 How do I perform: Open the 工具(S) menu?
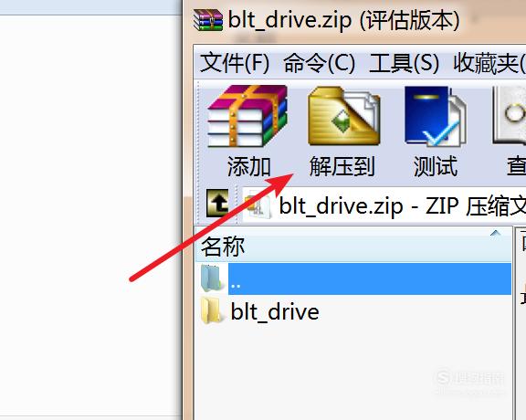[x=404, y=63]
